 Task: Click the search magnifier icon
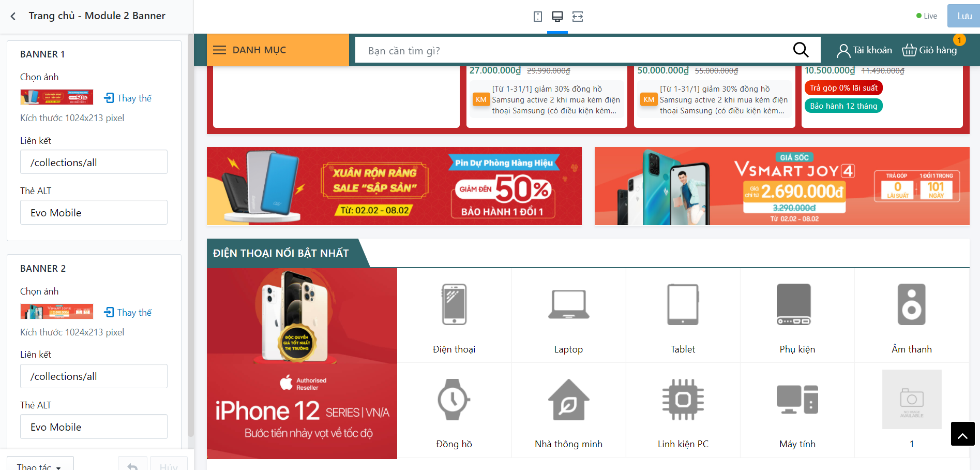pyautogui.click(x=801, y=50)
